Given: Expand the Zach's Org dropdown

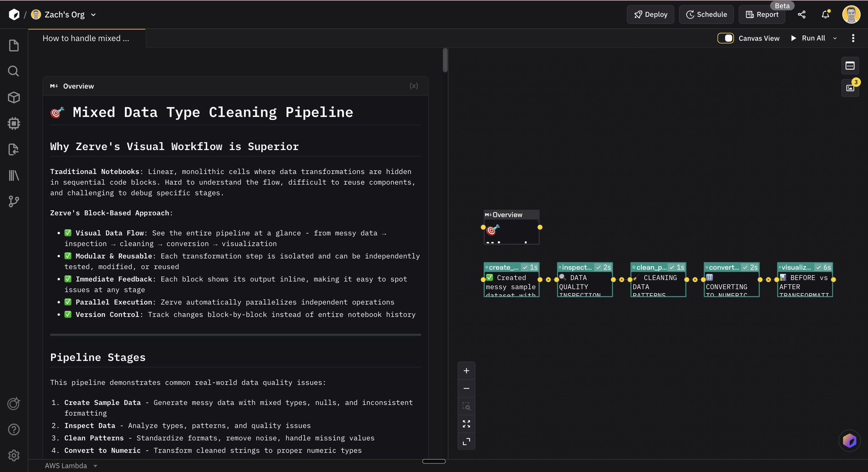Looking at the screenshot, I should coord(94,14).
